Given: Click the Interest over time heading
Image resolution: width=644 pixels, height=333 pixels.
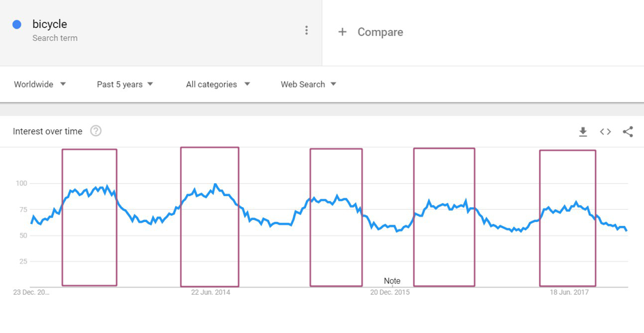Looking at the screenshot, I should pyautogui.click(x=48, y=131).
